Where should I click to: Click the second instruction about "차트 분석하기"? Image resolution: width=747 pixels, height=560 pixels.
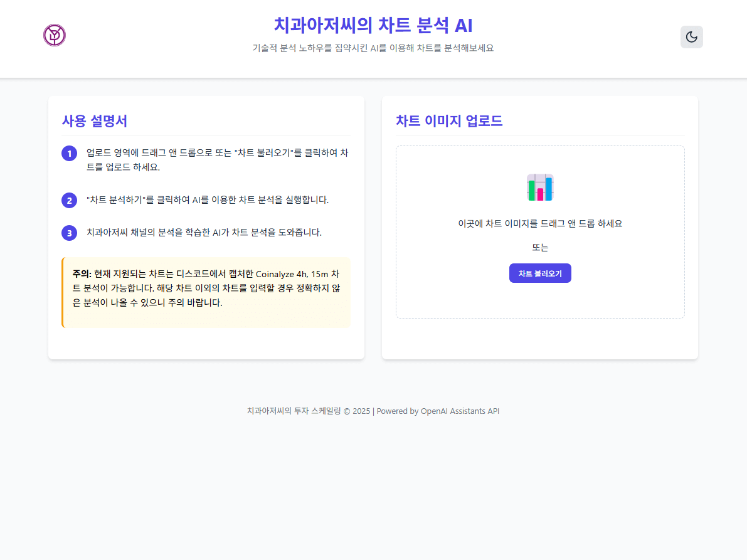click(207, 200)
